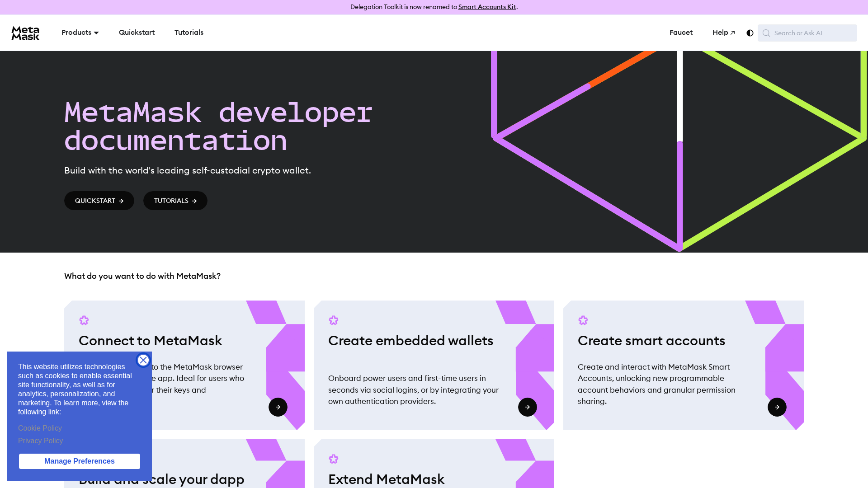The width and height of the screenshot is (868, 488).
Task: Click the self-custodial crypto wallet tagline
Action: tap(188, 170)
